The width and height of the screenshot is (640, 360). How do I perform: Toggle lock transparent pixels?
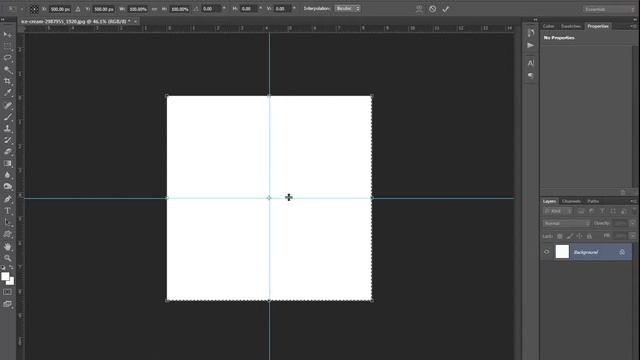[560, 236]
